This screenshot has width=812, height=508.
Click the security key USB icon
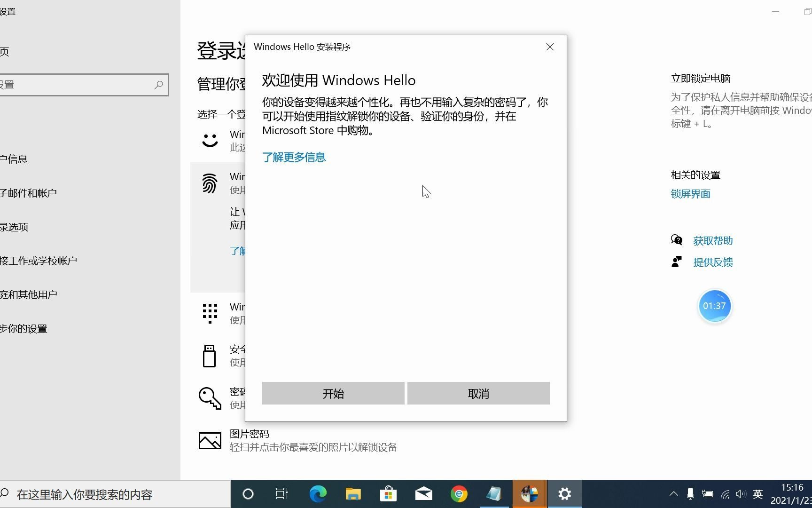(x=210, y=356)
